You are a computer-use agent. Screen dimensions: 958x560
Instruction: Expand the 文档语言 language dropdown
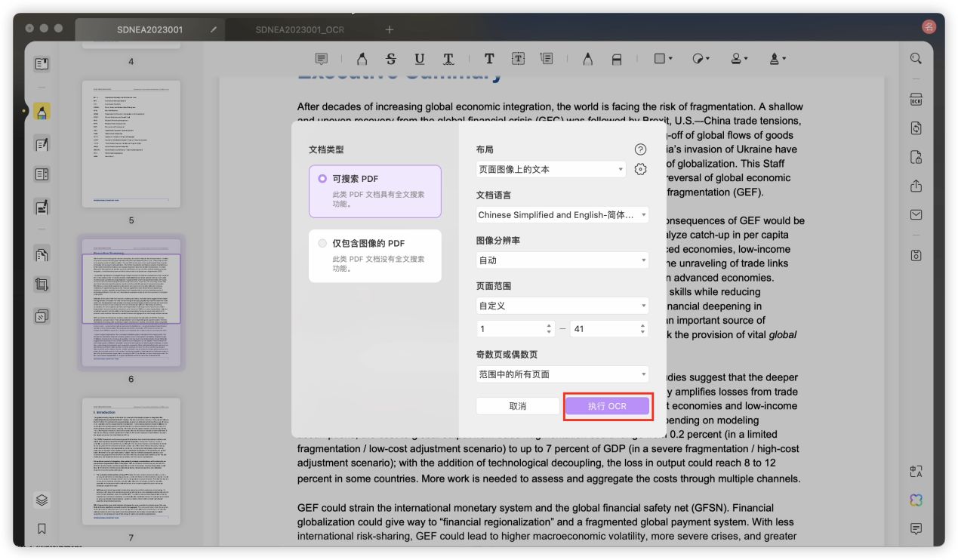click(x=563, y=215)
